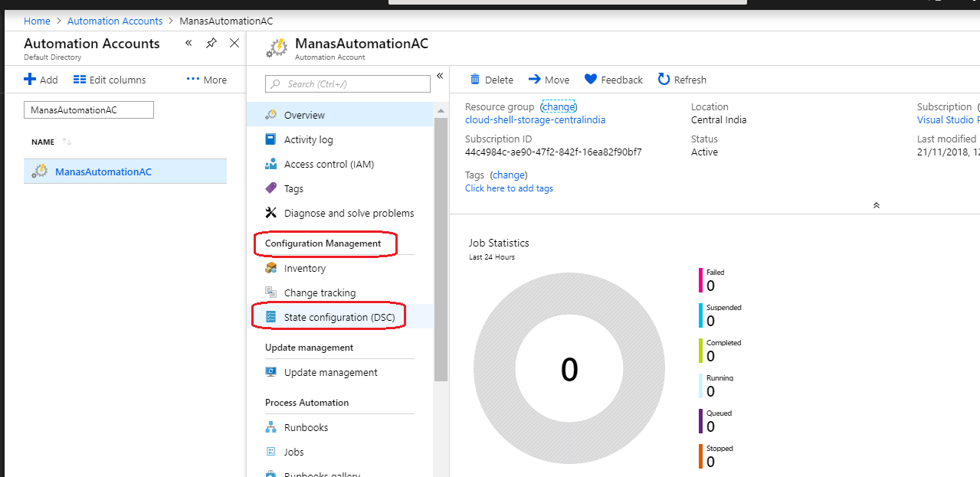
Task: Open cloud-shell-storage-centralindia resource group
Action: pos(533,119)
